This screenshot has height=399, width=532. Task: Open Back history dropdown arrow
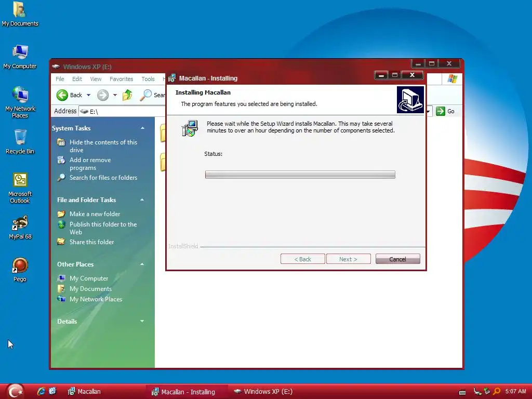pos(88,95)
